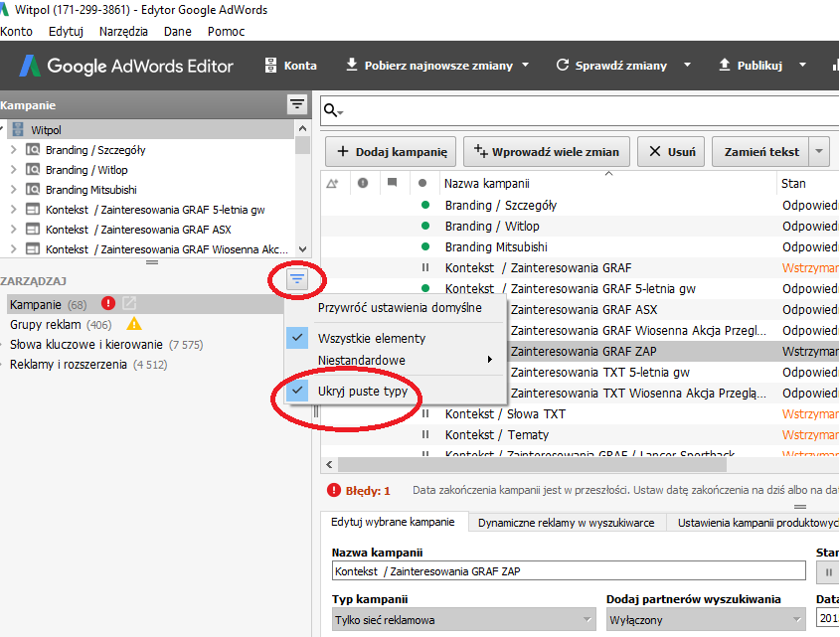The width and height of the screenshot is (840, 637).
Task: Expand Branding / Szczegóły tree node
Action: tap(14, 150)
